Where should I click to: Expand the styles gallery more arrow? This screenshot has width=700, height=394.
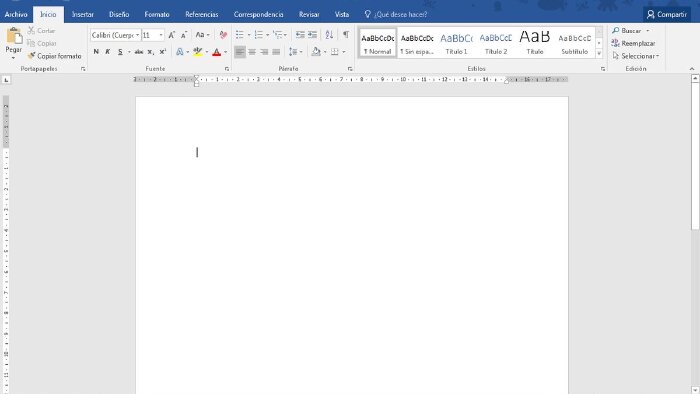coord(599,54)
